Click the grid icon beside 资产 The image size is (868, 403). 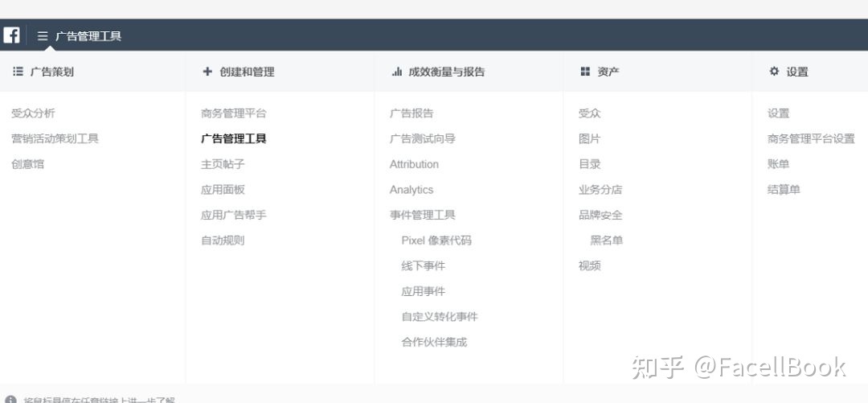coord(585,72)
